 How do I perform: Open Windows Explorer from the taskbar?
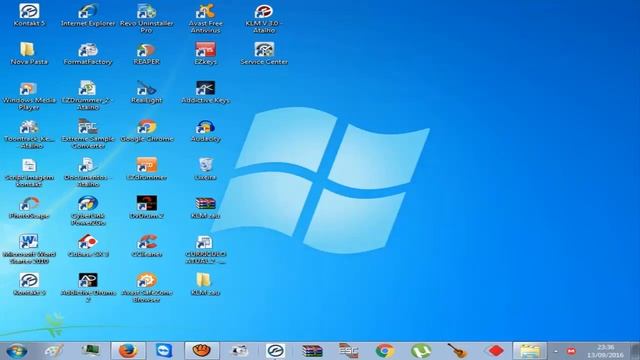(x=530, y=351)
